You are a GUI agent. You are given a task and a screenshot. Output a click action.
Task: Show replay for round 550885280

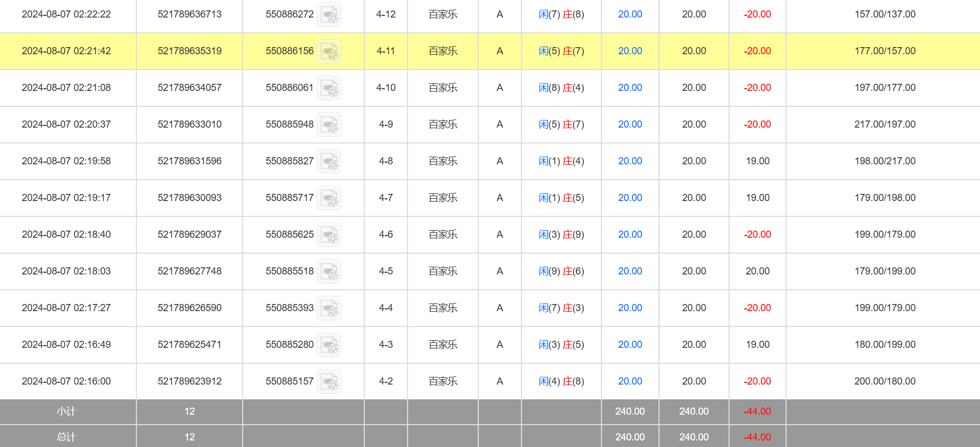pyautogui.click(x=329, y=345)
